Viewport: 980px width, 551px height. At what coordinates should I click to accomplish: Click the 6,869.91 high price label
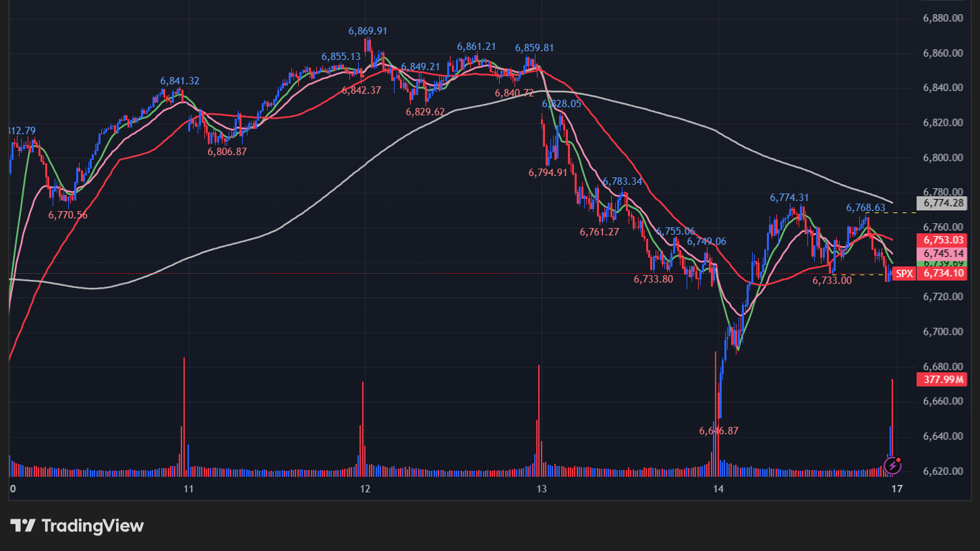[368, 31]
